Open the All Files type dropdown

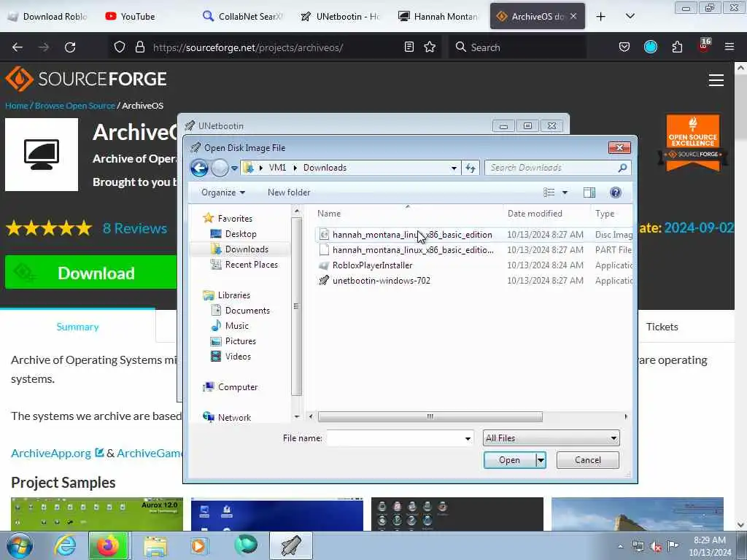(551, 438)
